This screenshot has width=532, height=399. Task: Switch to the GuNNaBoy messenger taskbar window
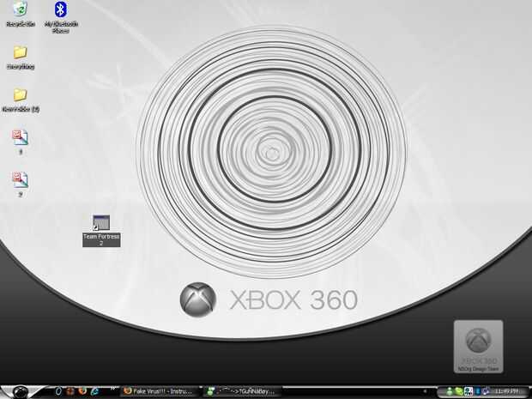243,391
